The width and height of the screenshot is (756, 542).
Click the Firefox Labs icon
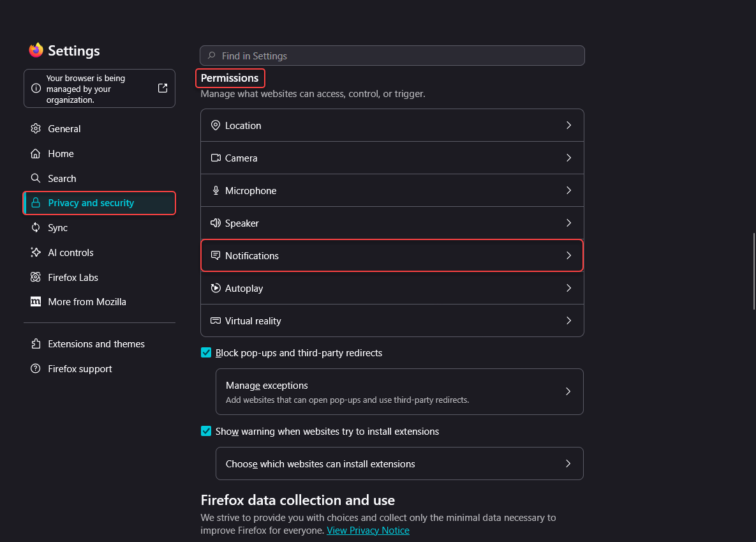tap(36, 277)
